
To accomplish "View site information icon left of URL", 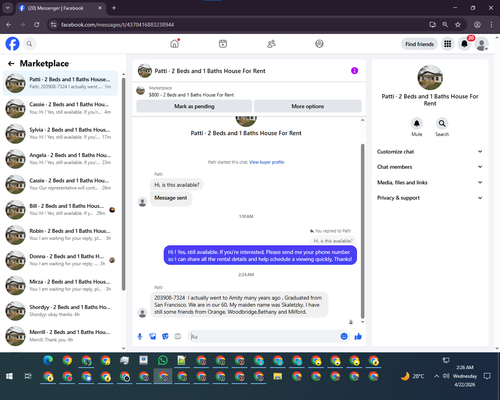I will click(53, 25).
